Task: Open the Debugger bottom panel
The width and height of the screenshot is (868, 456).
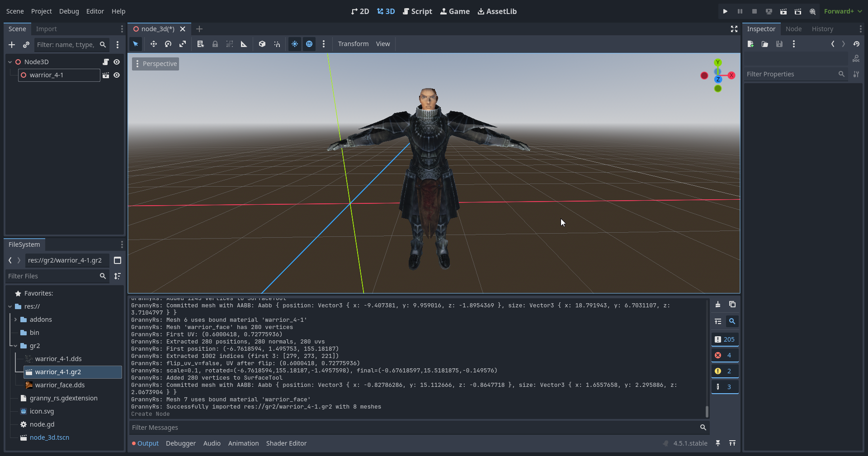Action: pos(181,443)
